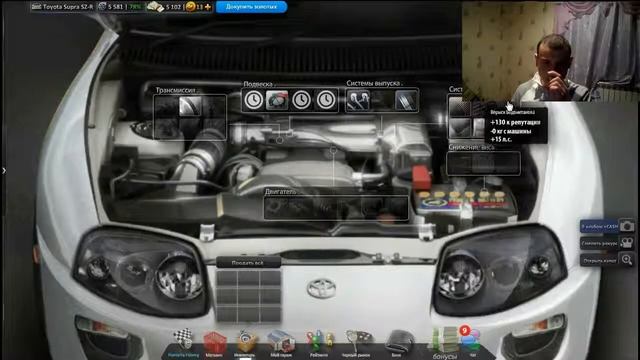This screenshot has width=640, height=360.
Task: Select the exhaust manifold part in Системы выпуска
Action: (358, 100)
